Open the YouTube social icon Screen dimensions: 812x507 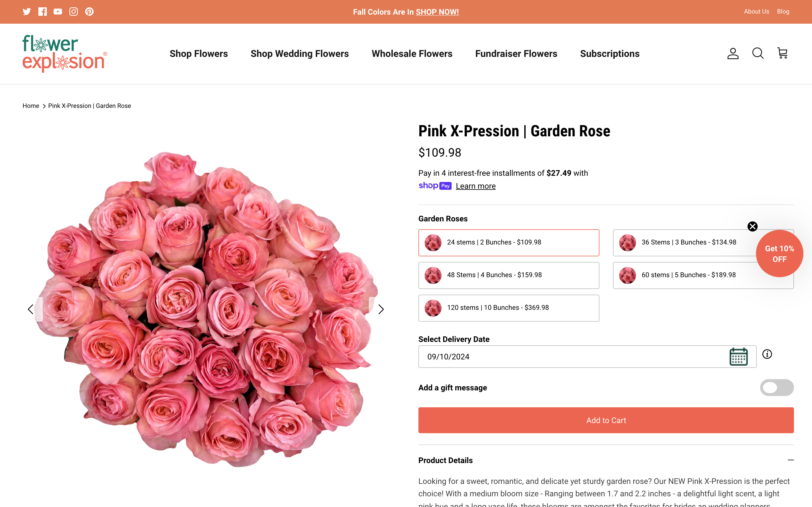[x=58, y=11]
